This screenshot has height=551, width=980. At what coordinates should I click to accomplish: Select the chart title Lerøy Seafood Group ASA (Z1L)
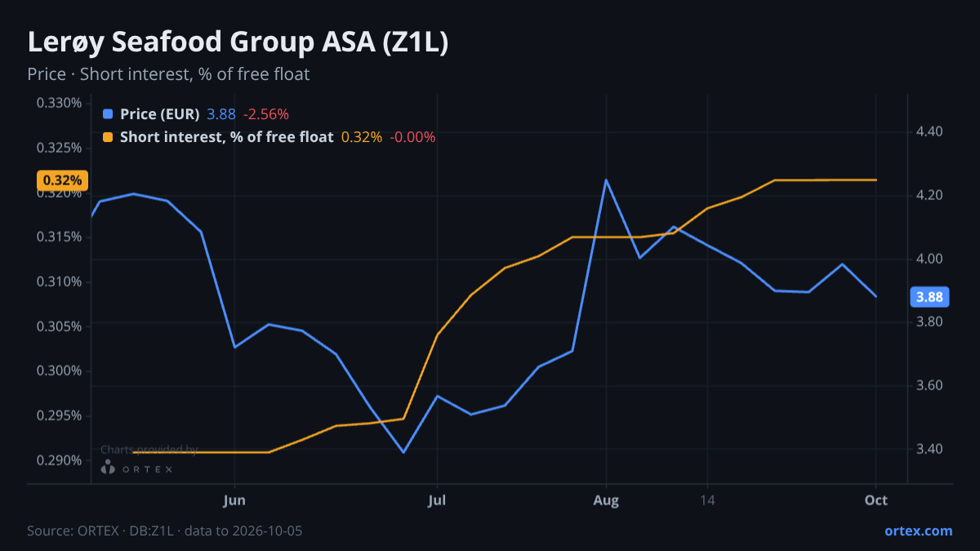click(238, 42)
